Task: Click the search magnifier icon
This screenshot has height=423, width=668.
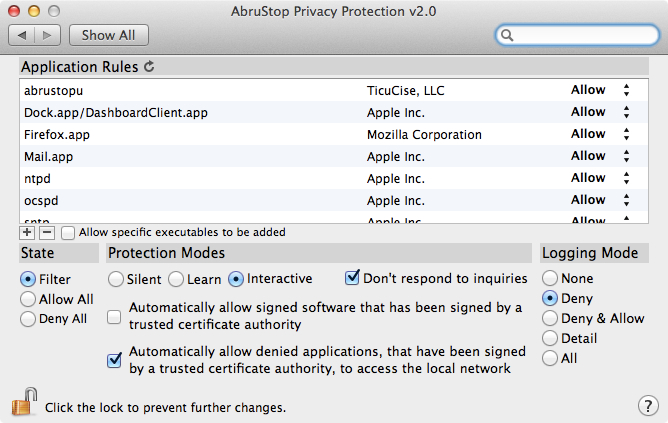Action: [507, 35]
